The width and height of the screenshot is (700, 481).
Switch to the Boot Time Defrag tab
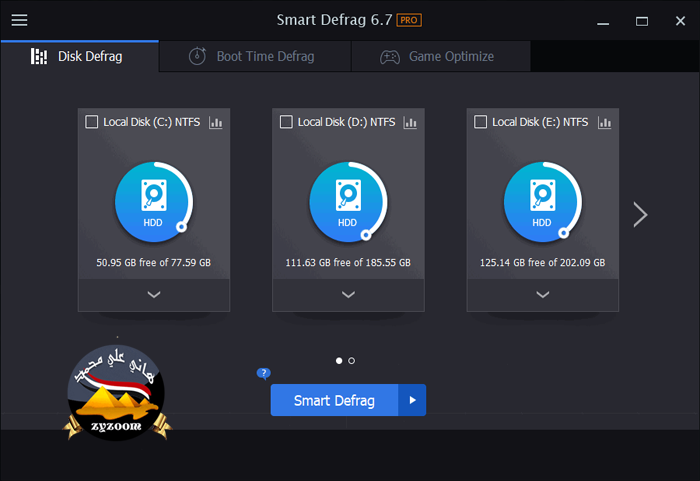click(255, 56)
